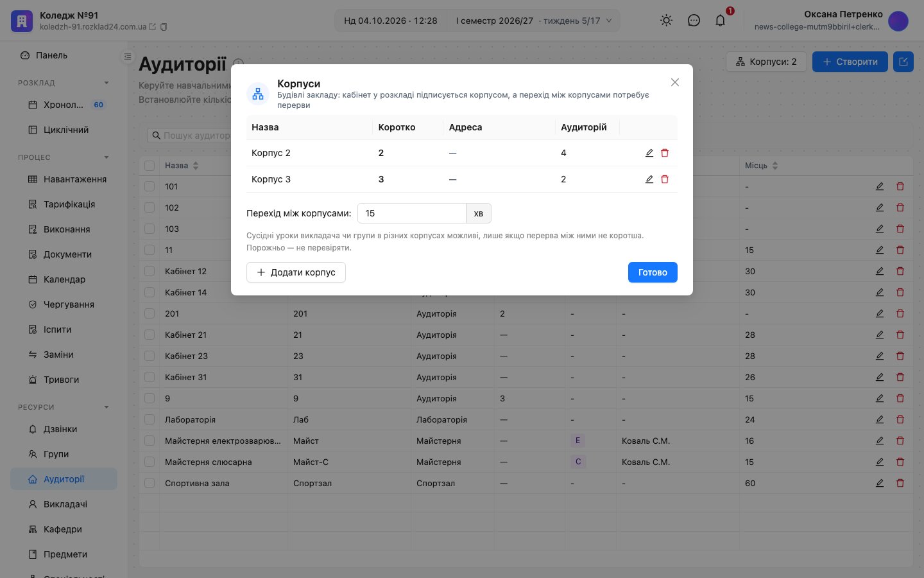924x578 pixels.
Task: Open college site external link icon
Action: 153,27
